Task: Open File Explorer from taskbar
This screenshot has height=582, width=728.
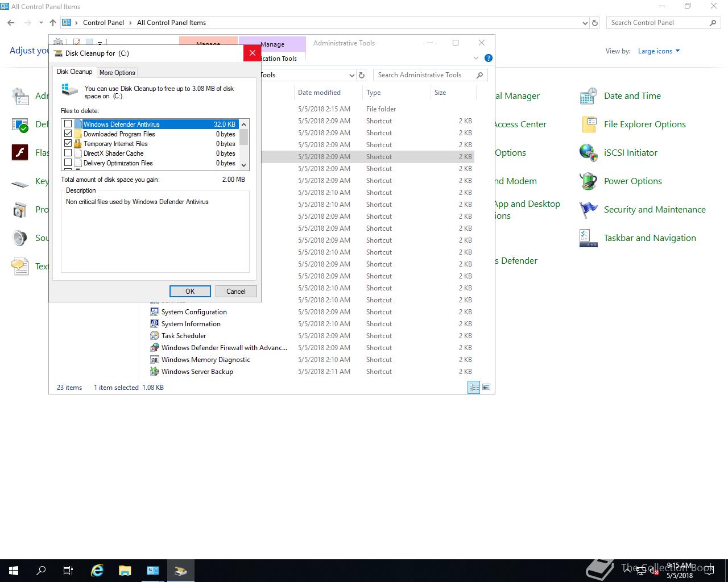Action: (x=125, y=571)
